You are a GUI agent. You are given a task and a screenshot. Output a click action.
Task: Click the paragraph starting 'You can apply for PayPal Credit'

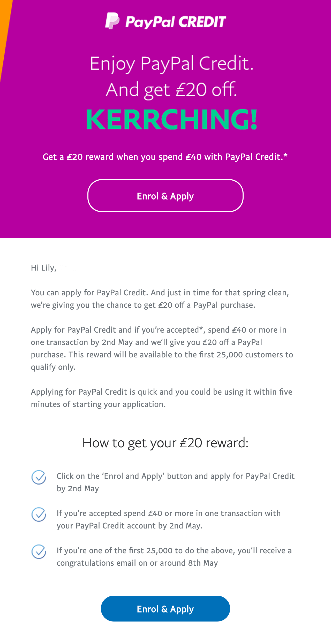pyautogui.click(x=160, y=299)
